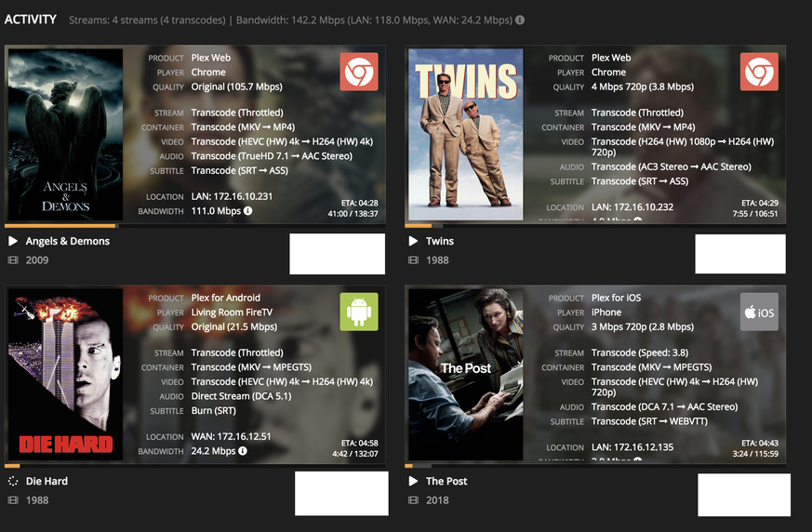
Task: Click subtitle value Burn (SRT)
Action: tap(213, 411)
